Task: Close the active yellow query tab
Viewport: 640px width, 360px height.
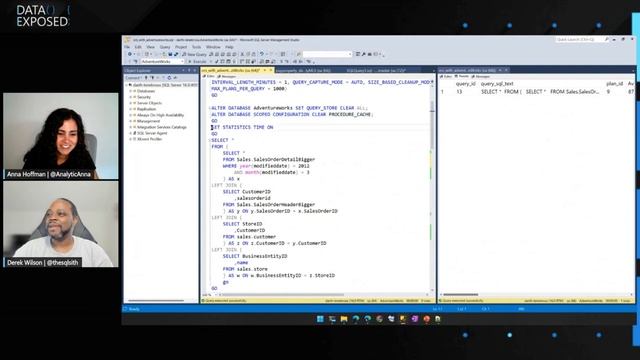Action: tap(271, 70)
